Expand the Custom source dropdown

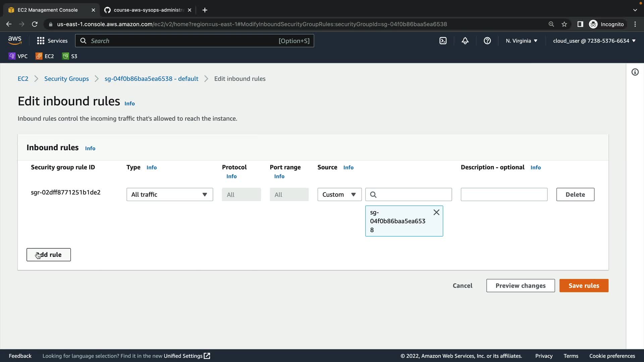[x=339, y=194]
